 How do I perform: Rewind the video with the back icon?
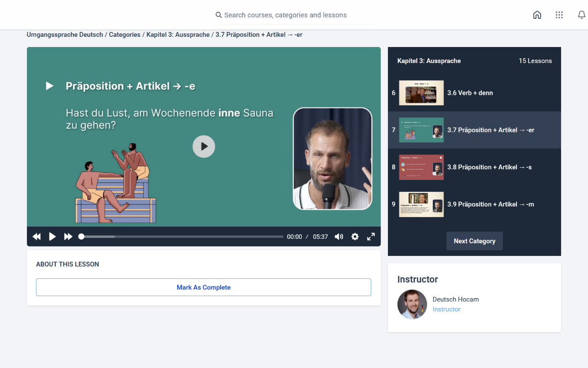[37, 237]
